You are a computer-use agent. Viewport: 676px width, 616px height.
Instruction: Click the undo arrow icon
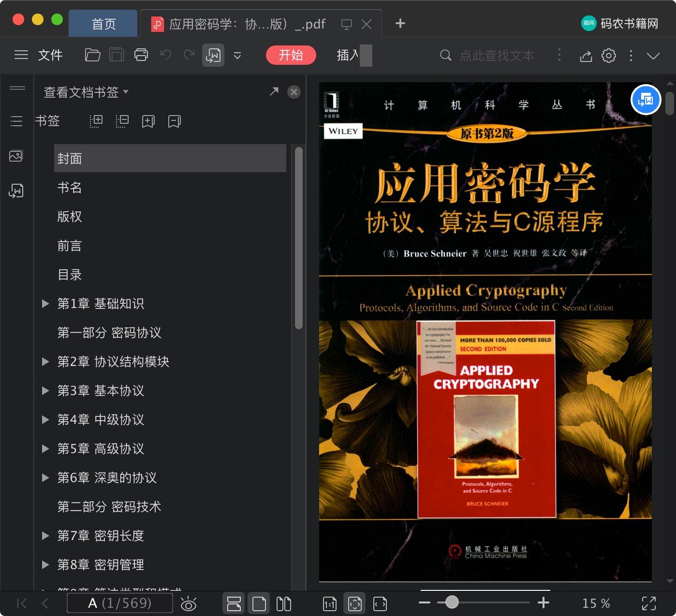point(166,55)
